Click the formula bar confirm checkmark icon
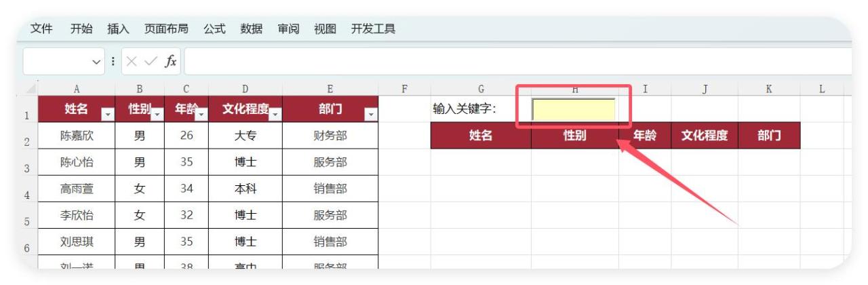The image size is (868, 285). pos(152,62)
